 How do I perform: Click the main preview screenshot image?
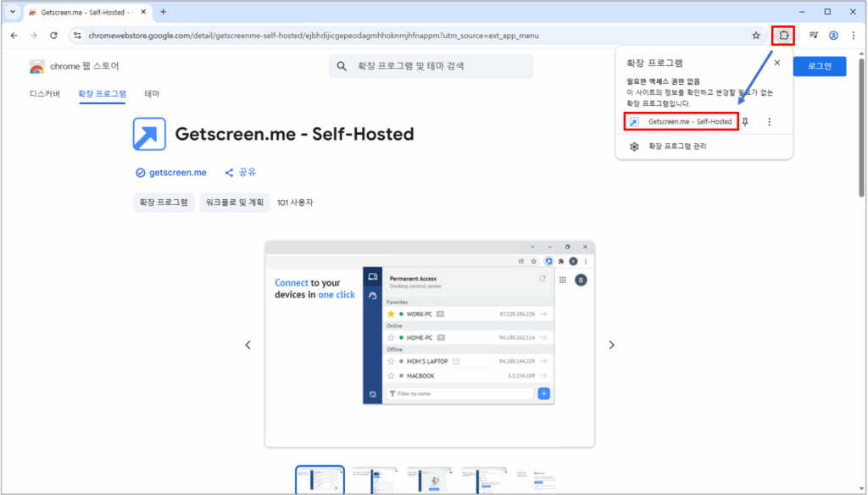(430, 344)
